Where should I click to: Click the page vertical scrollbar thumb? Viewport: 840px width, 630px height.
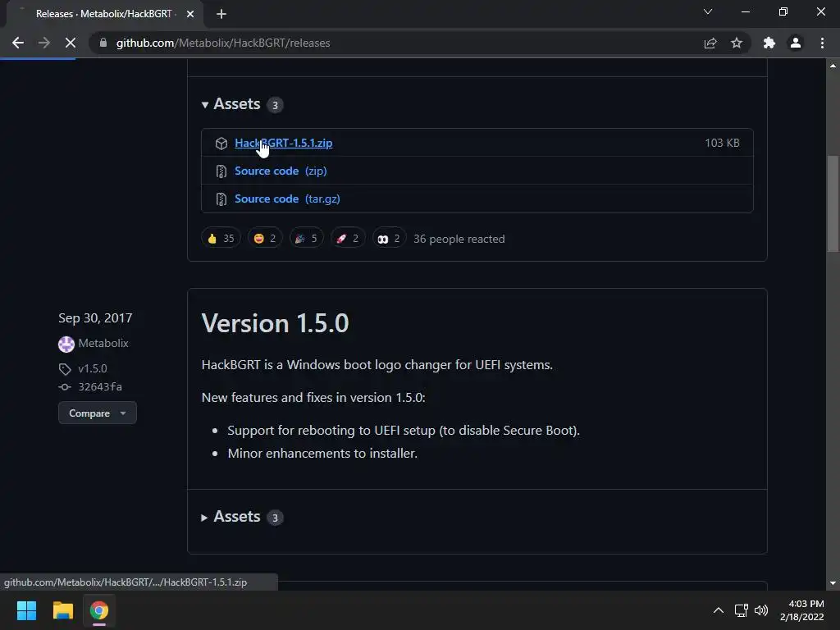point(833,203)
